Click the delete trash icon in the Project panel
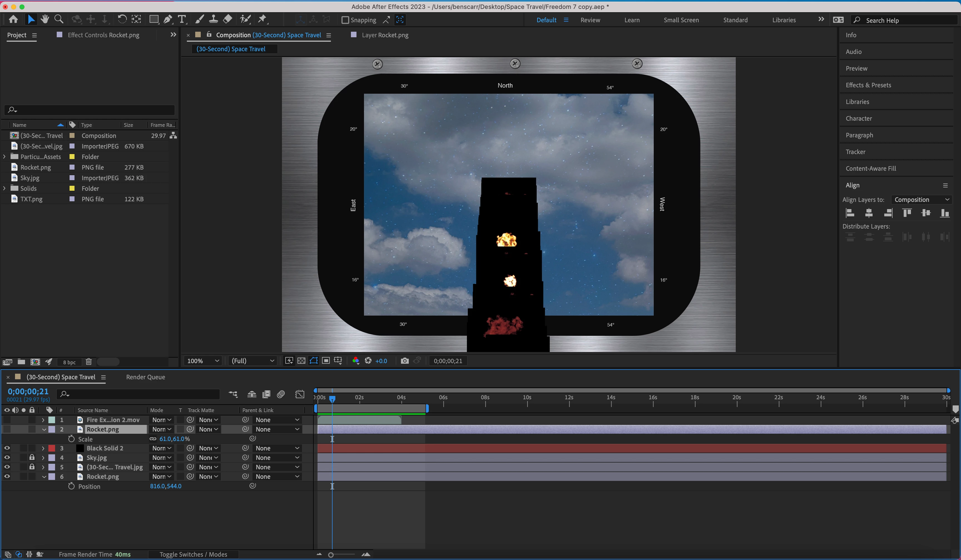 88,361
